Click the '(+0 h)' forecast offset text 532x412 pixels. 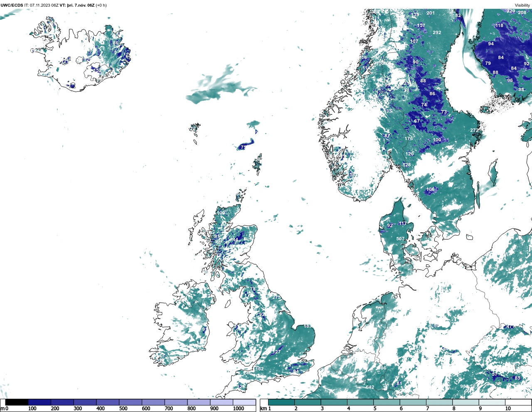(x=101, y=5)
